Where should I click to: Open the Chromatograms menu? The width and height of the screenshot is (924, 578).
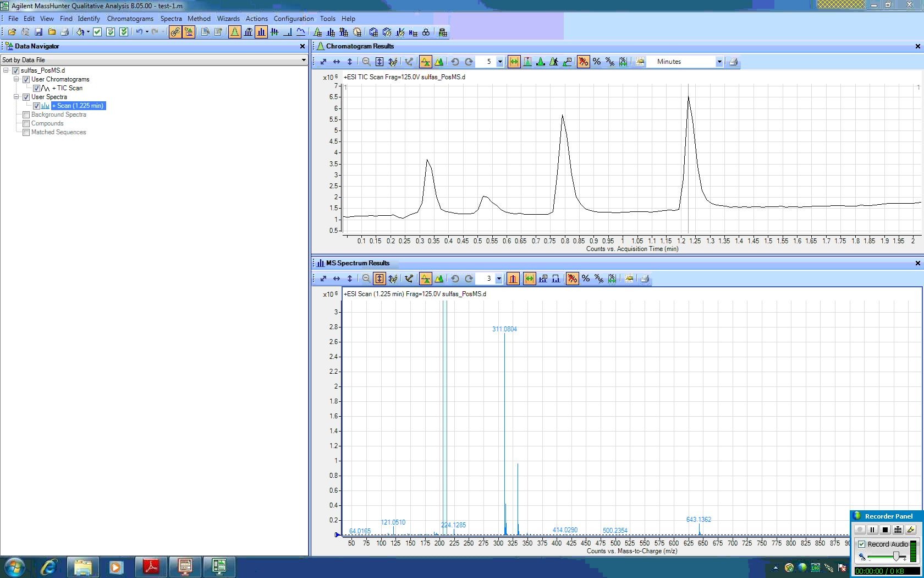130,19
